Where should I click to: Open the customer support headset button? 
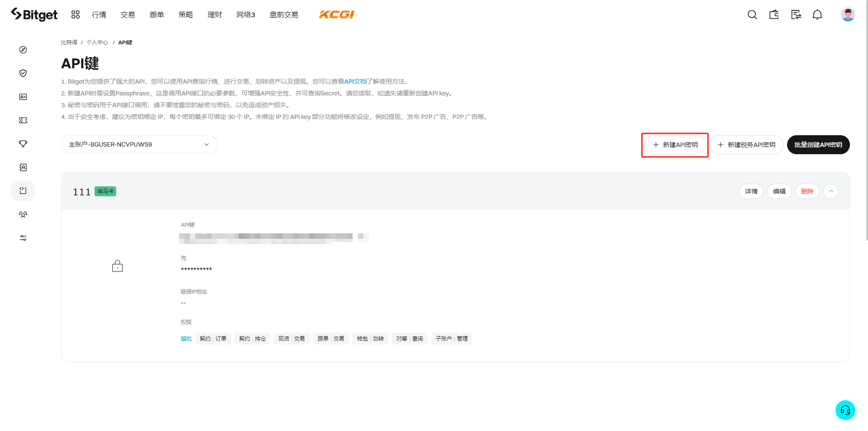845,410
